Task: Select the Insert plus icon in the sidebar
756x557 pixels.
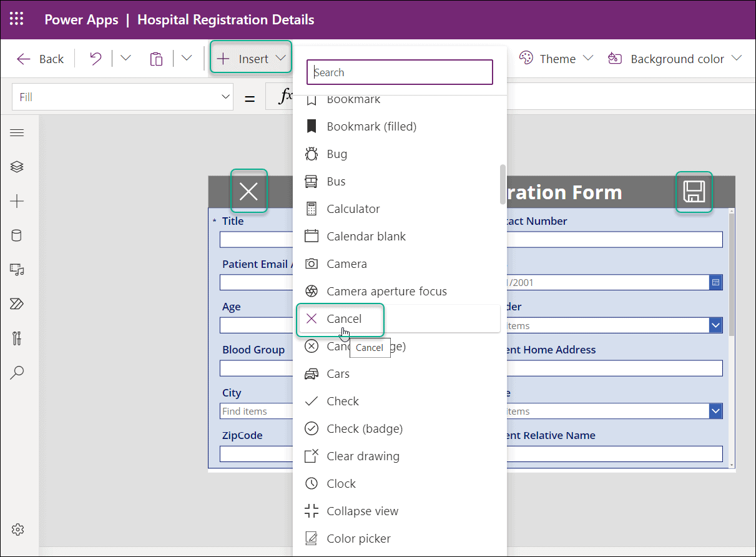Action: (x=17, y=201)
